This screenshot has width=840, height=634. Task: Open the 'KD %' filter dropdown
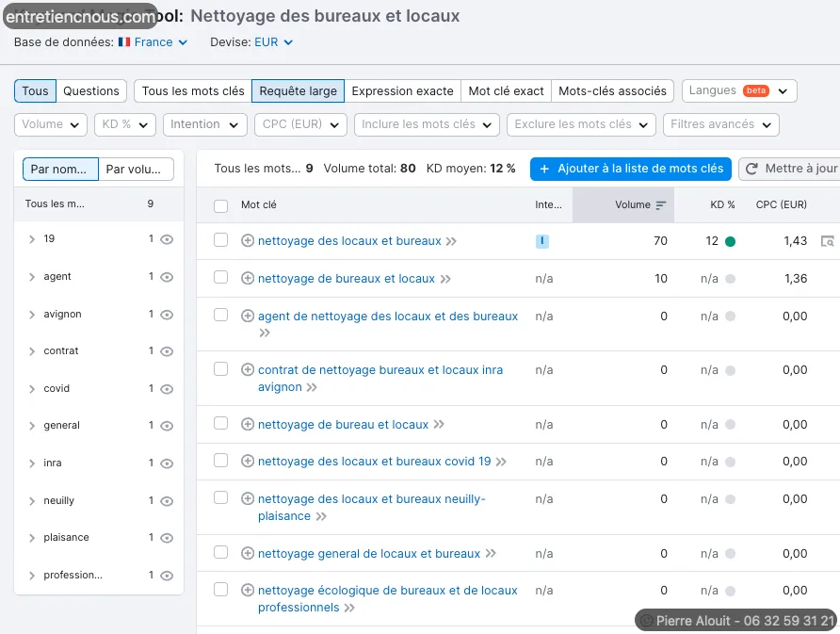(125, 124)
